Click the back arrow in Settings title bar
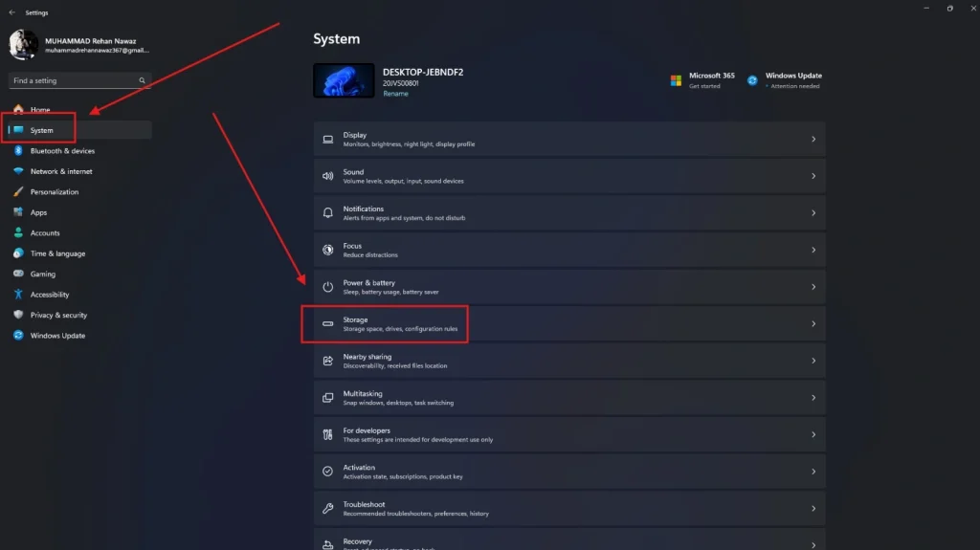Image resolution: width=980 pixels, height=550 pixels. coord(11,12)
